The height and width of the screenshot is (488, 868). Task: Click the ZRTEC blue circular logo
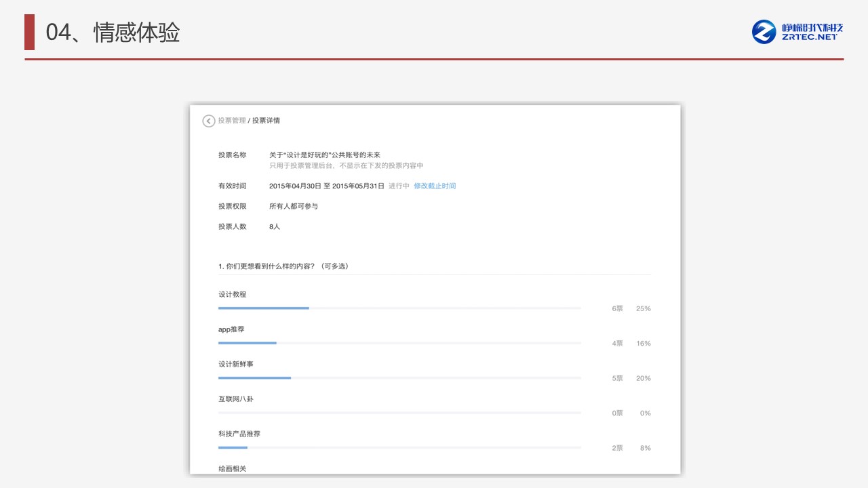pos(764,32)
